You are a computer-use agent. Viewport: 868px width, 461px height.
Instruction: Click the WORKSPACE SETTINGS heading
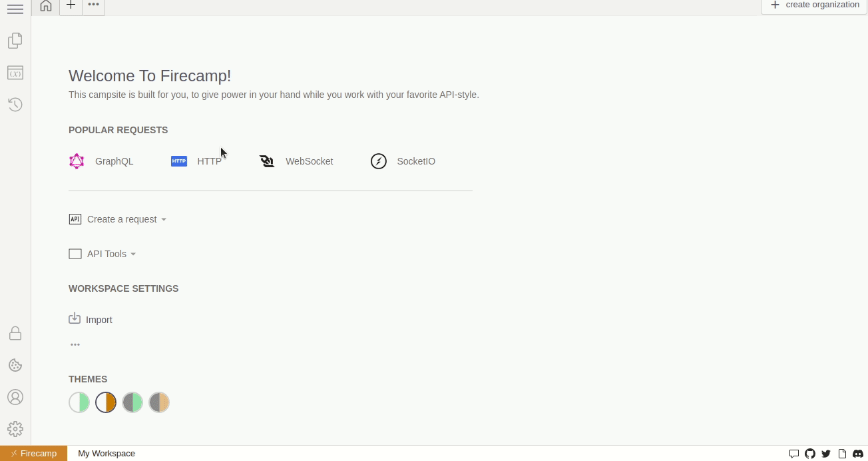124,288
